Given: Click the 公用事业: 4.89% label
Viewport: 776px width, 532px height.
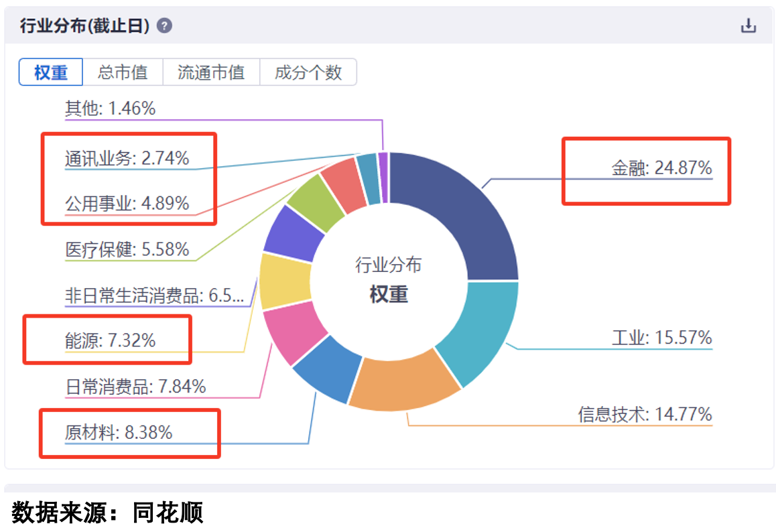Looking at the screenshot, I should coord(127,202).
